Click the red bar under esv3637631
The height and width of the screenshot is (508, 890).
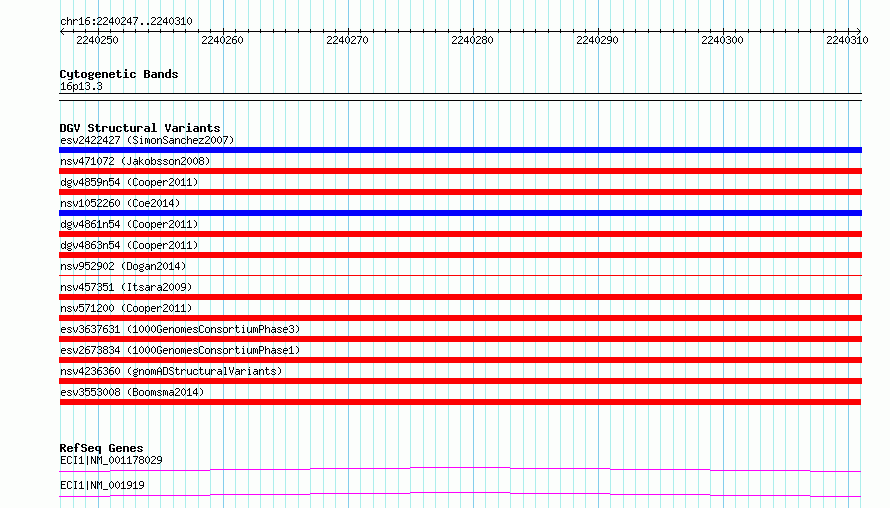coord(460,339)
